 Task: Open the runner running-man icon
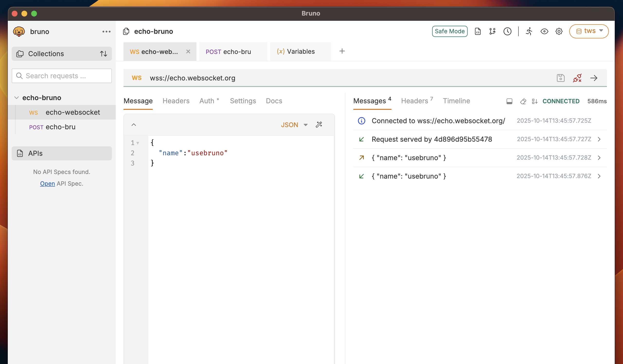(529, 31)
